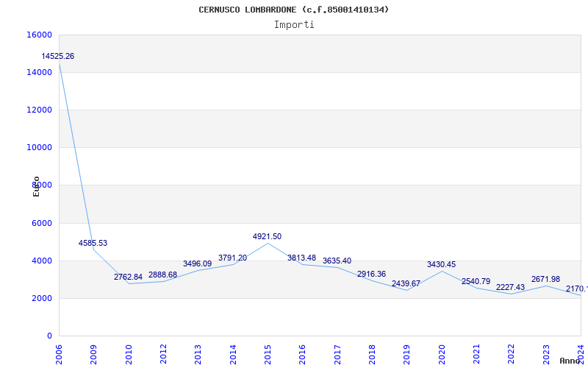The width and height of the screenshot is (588, 368).
Task: Click the Anno x-axis label
Action: [x=570, y=361]
